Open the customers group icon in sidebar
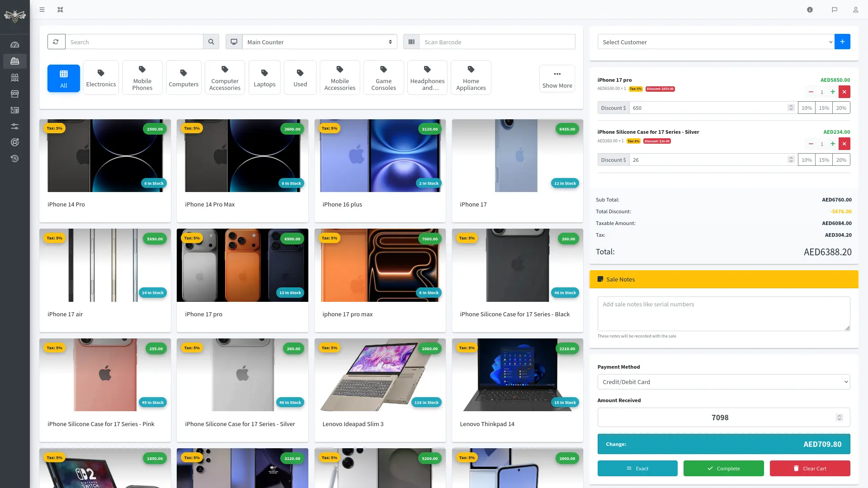Viewport: 868px width, 488px height. tap(15, 78)
